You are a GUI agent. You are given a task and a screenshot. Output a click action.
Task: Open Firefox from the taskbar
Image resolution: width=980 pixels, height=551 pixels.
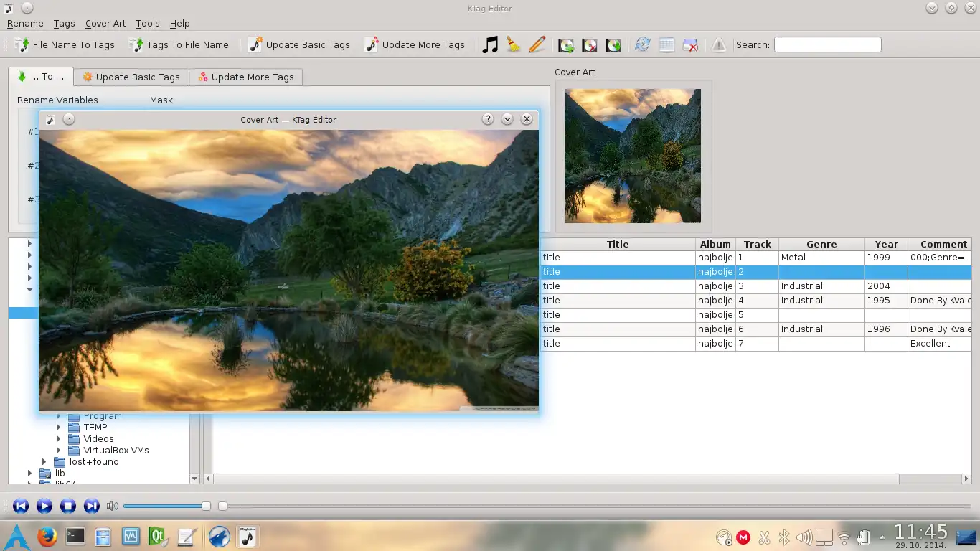point(47,536)
